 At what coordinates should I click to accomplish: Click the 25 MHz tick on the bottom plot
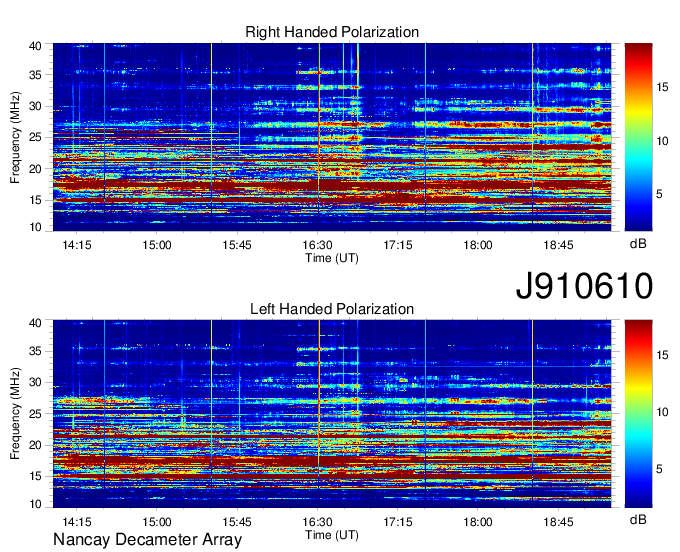[x=35, y=414]
